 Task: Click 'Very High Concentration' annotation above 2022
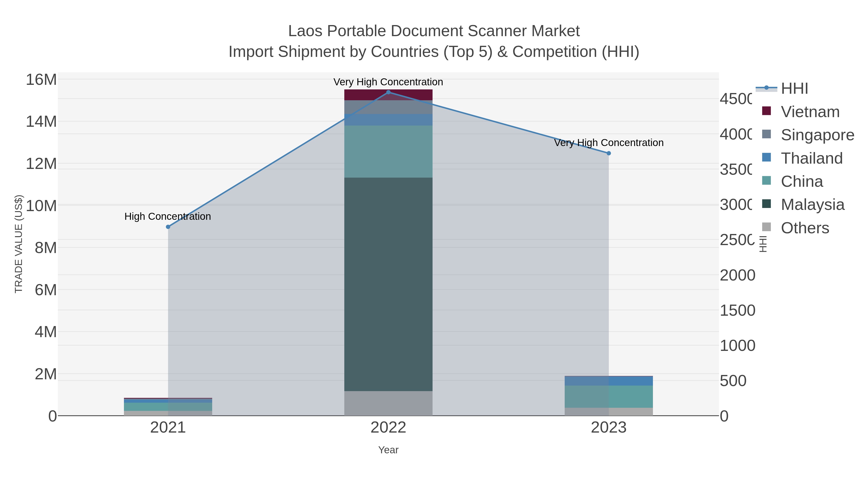[x=388, y=82]
